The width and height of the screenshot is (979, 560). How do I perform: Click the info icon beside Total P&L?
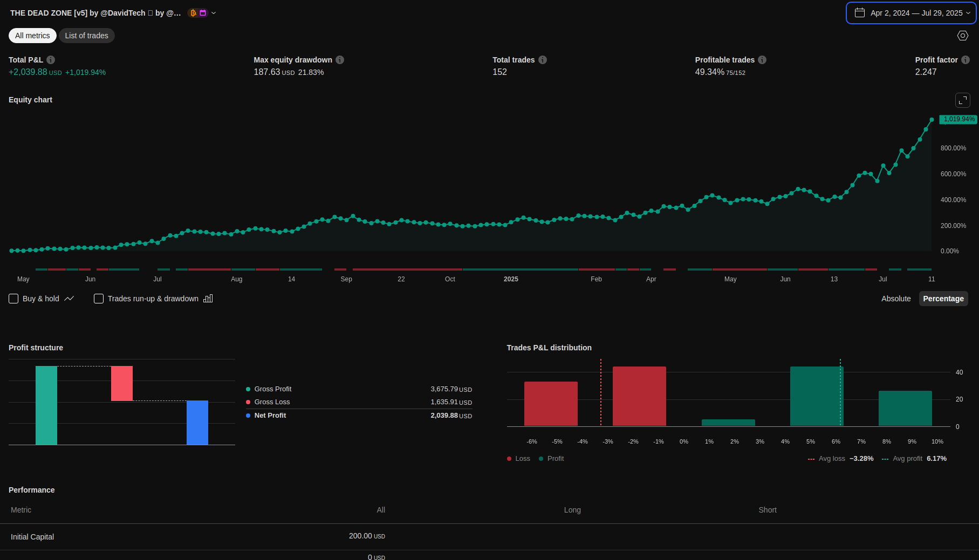[x=51, y=60]
